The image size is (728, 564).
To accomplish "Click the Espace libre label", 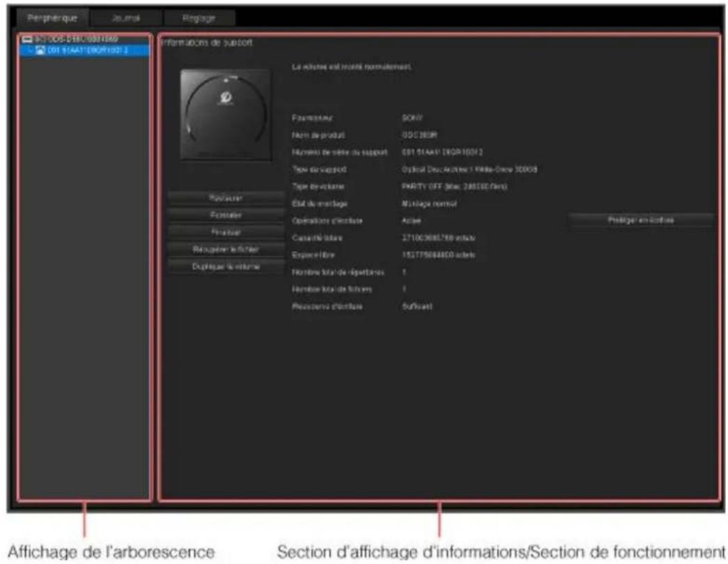I will point(313,256).
